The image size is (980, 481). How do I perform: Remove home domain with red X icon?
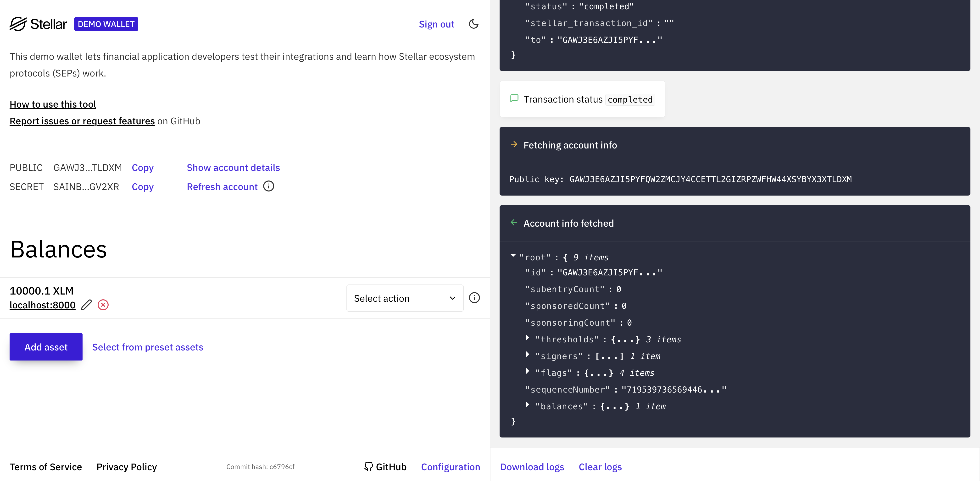point(103,305)
